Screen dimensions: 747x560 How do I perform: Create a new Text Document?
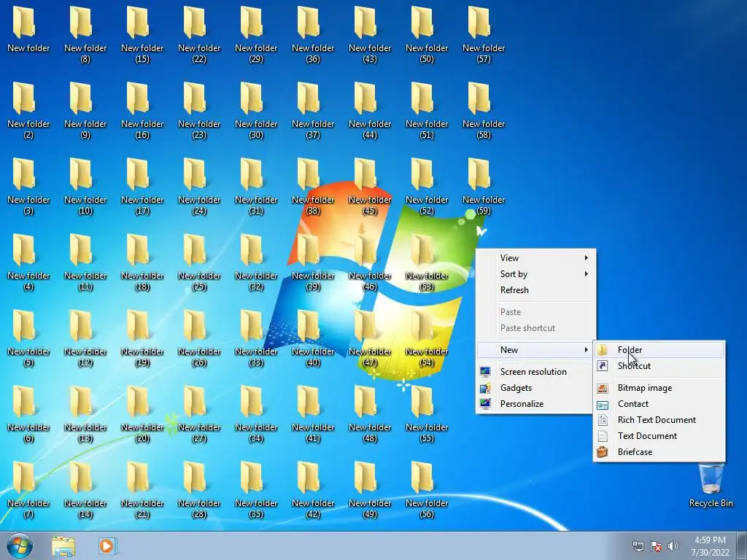point(659,436)
